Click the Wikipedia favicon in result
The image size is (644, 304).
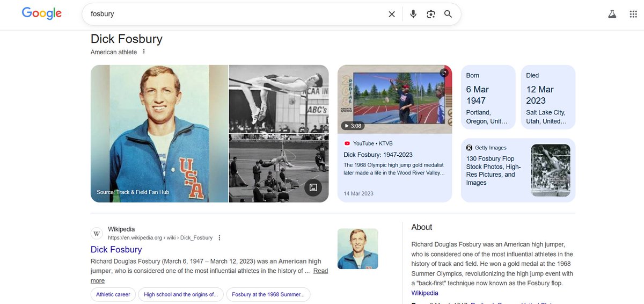click(97, 233)
